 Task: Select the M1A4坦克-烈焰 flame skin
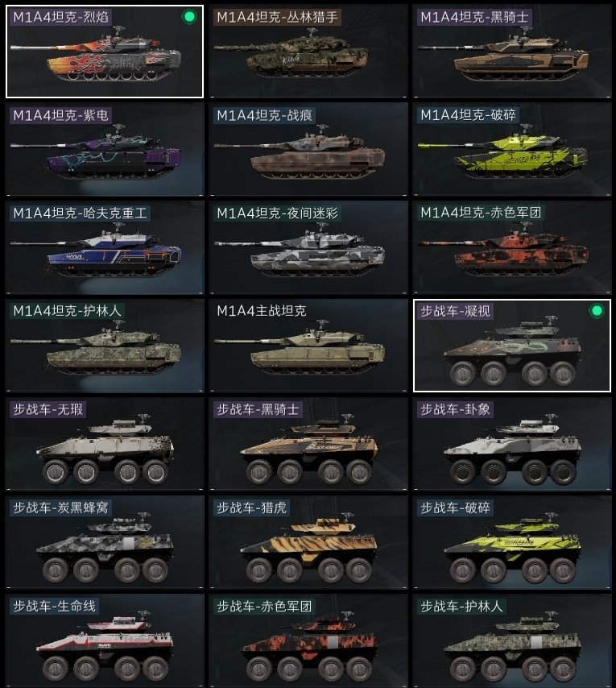click(105, 52)
